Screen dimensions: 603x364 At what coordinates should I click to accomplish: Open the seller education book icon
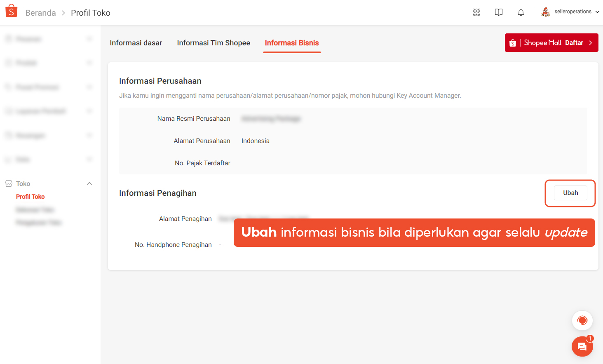tap(499, 12)
